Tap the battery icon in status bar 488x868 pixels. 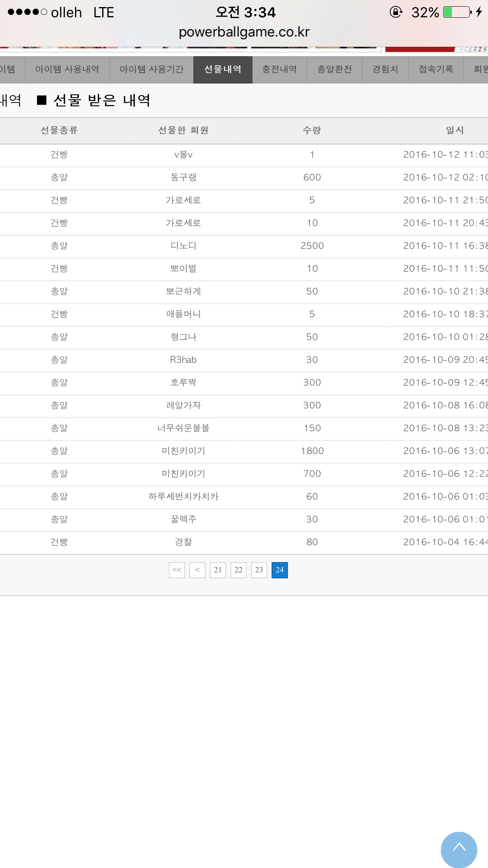click(457, 12)
